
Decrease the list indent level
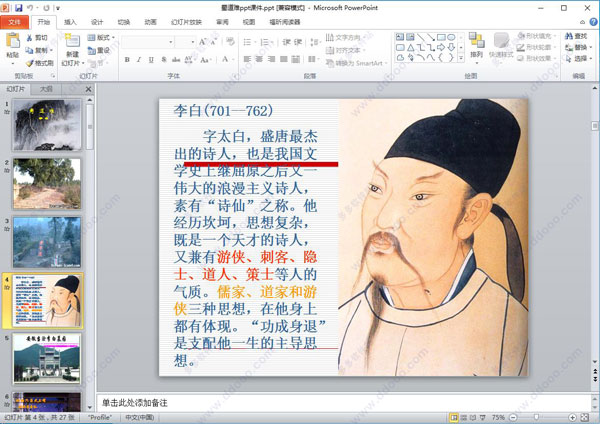286,42
